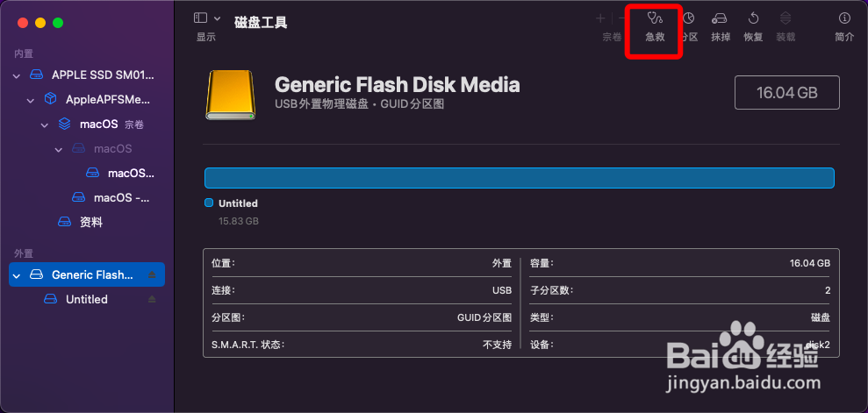Click the Untitled blue legend swatch
Image resolution: width=868 pixels, height=413 pixels.
209,203
